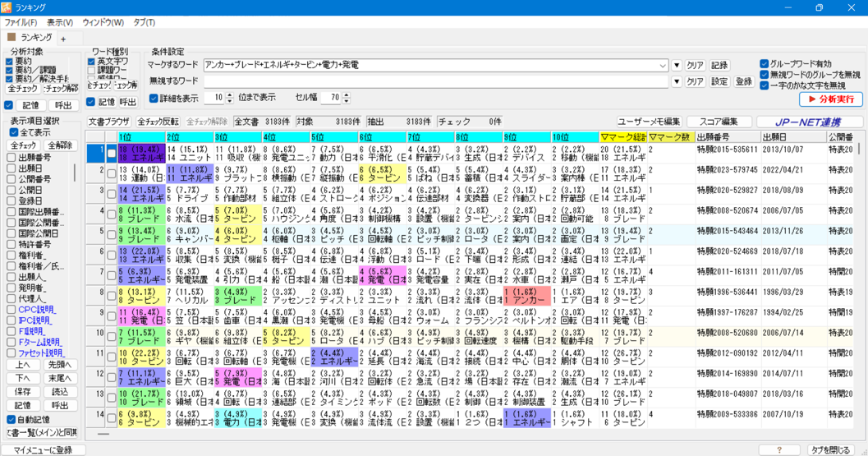Sort by 1位 column header
Image resolution: width=868 pixels, height=456 pixels.
pos(141,137)
